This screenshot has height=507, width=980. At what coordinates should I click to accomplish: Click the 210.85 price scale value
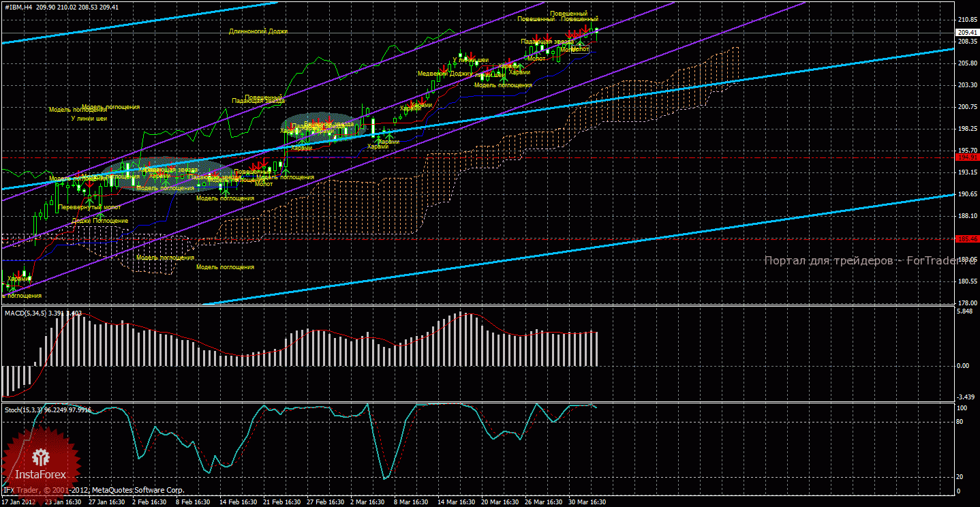(x=968, y=20)
